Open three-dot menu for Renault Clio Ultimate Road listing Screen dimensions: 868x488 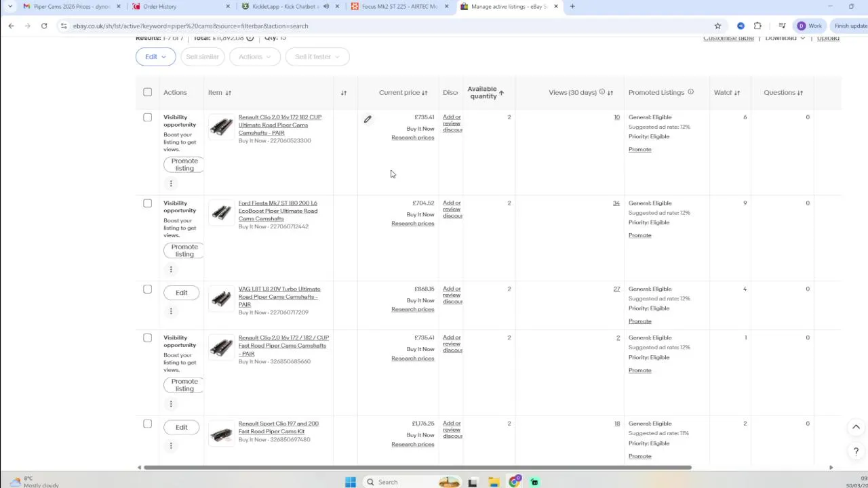171,184
